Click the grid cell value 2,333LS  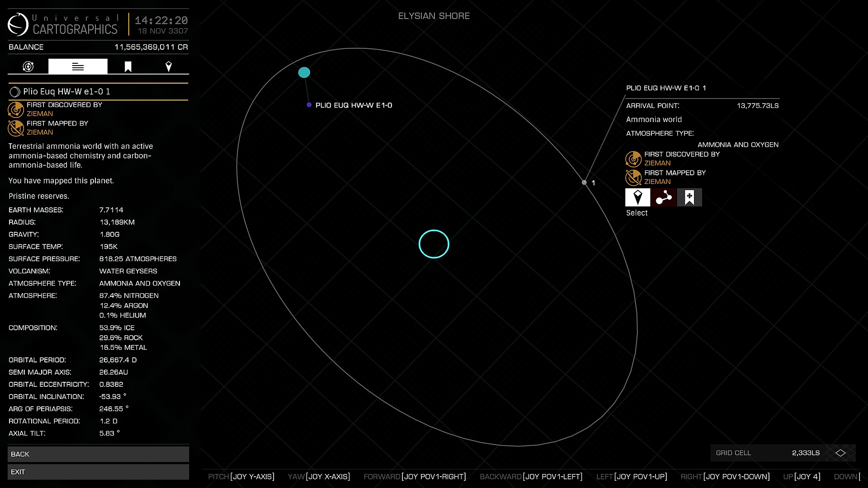(806, 453)
